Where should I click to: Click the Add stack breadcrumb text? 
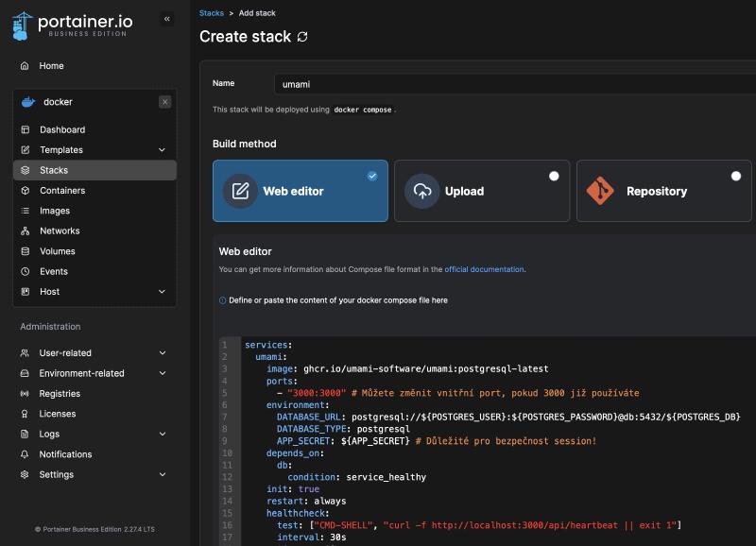[257, 13]
